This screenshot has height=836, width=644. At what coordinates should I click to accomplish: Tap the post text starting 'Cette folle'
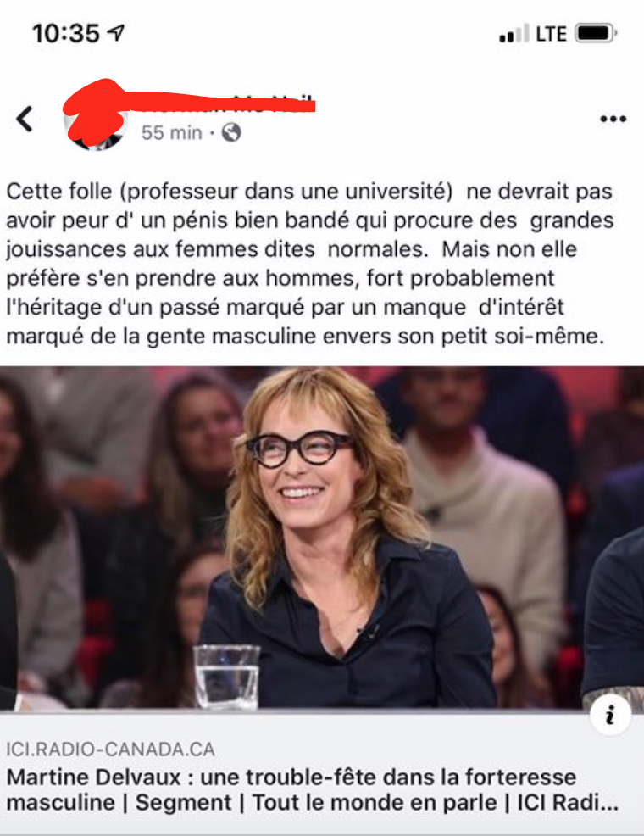click(x=309, y=264)
